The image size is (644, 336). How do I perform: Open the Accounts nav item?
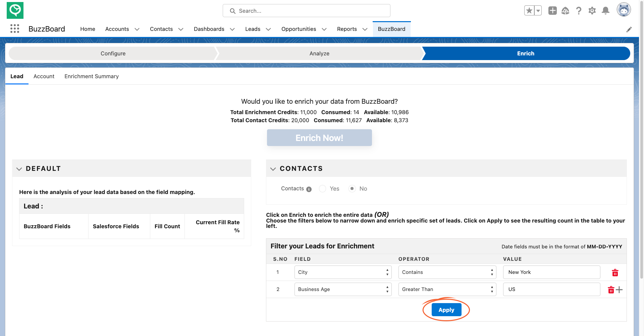tap(117, 29)
